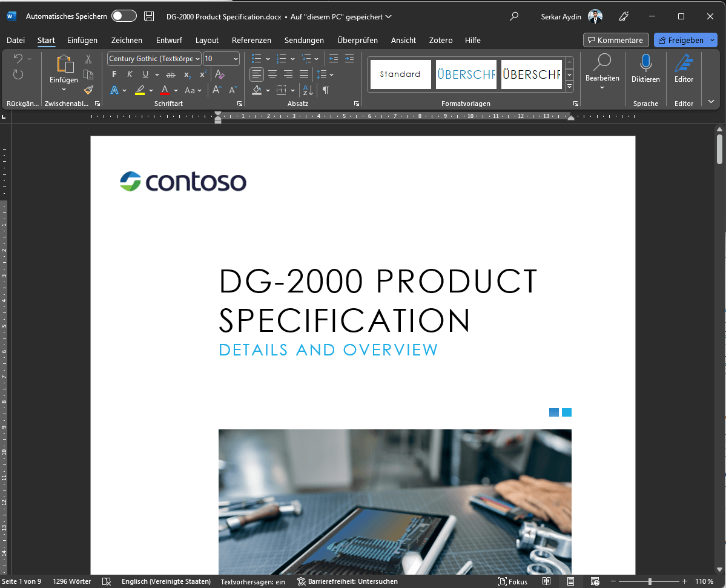The width and height of the screenshot is (726, 588).
Task: Click the yellow text highlight color button
Action: (140, 90)
